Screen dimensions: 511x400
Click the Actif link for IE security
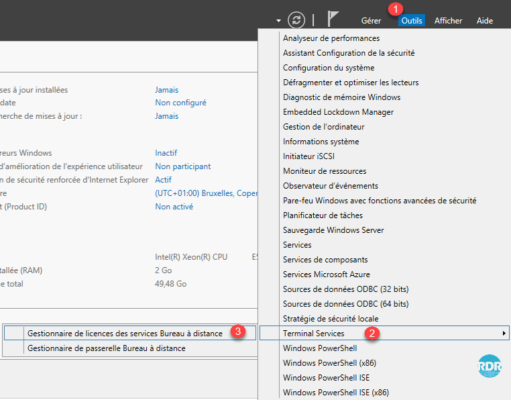coord(163,180)
